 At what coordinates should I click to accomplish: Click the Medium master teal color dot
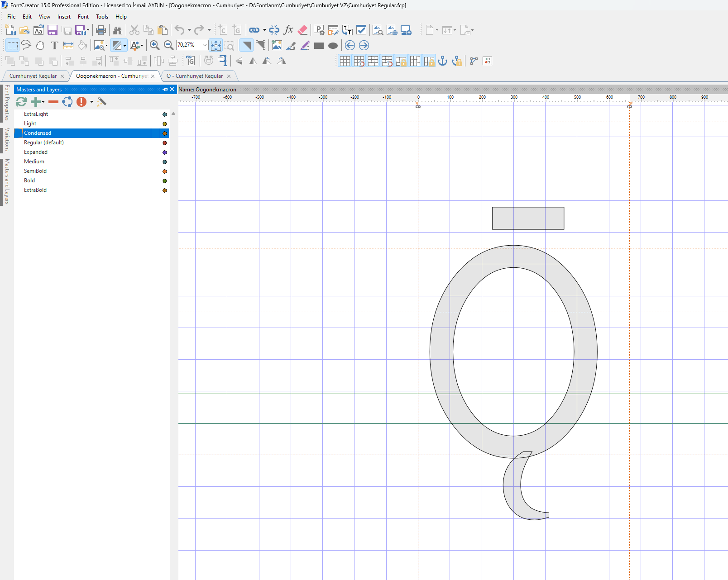pyautogui.click(x=165, y=162)
